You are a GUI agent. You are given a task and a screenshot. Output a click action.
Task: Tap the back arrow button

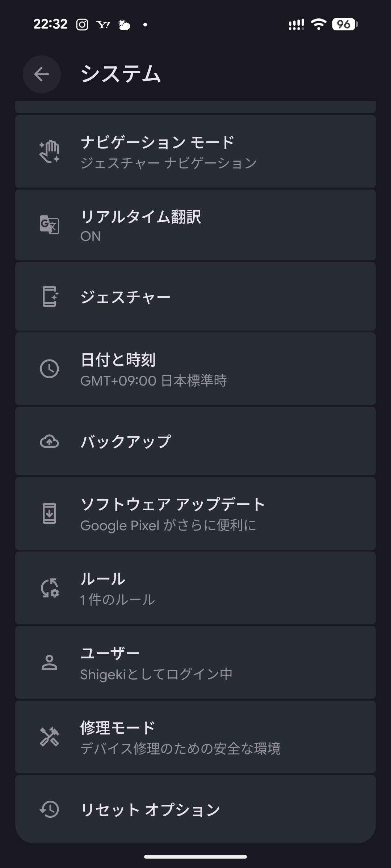(x=42, y=74)
